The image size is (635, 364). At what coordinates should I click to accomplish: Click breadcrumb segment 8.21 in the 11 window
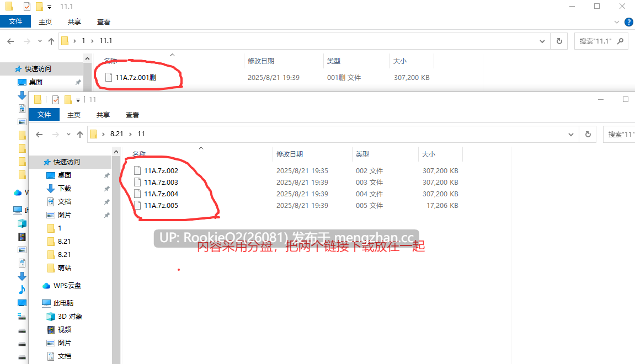tap(116, 134)
